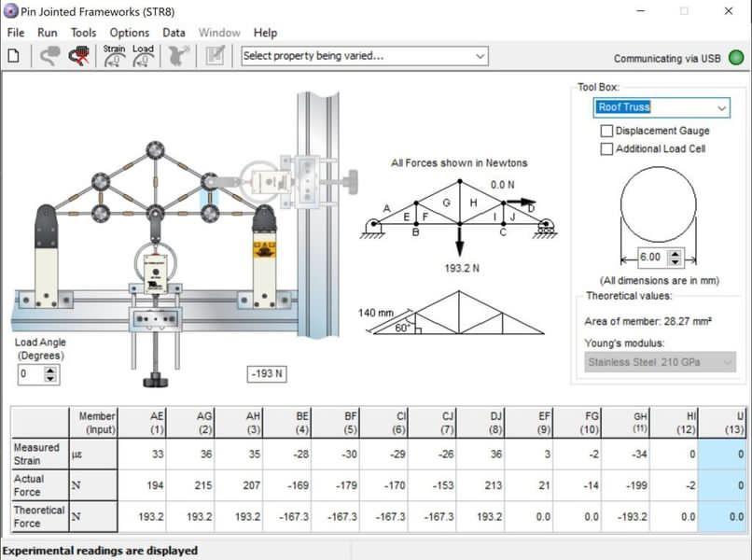Decrease the Load Angle with down arrow

coord(50,378)
